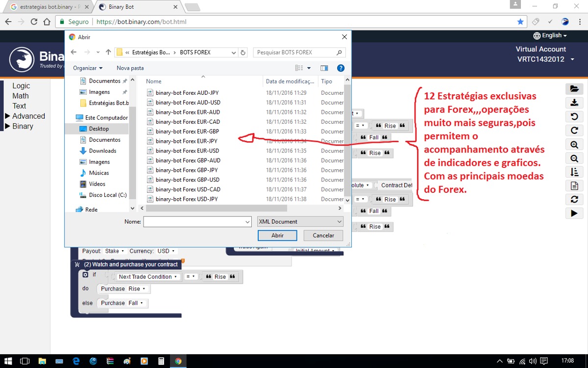Click the Reset refresh icon in Binary Bot toolbar
588x368 pixels.
click(574, 199)
